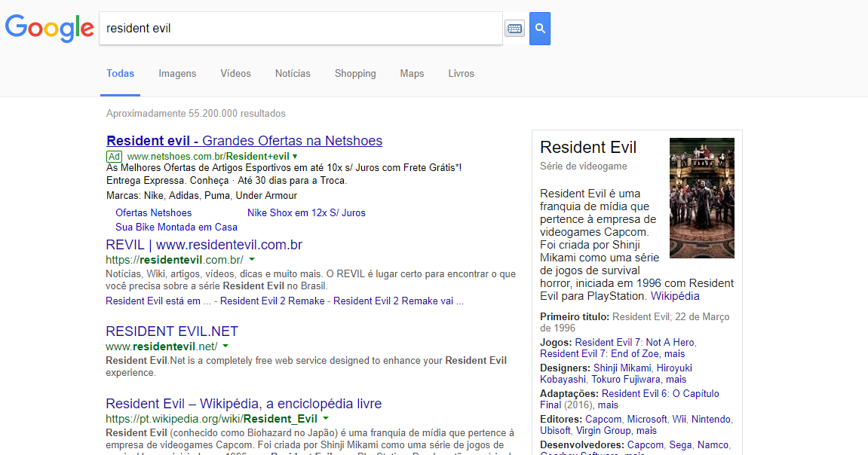
Task: Expand the dropdown arrow beside netshoes.com.br URL
Action: pos(295,157)
